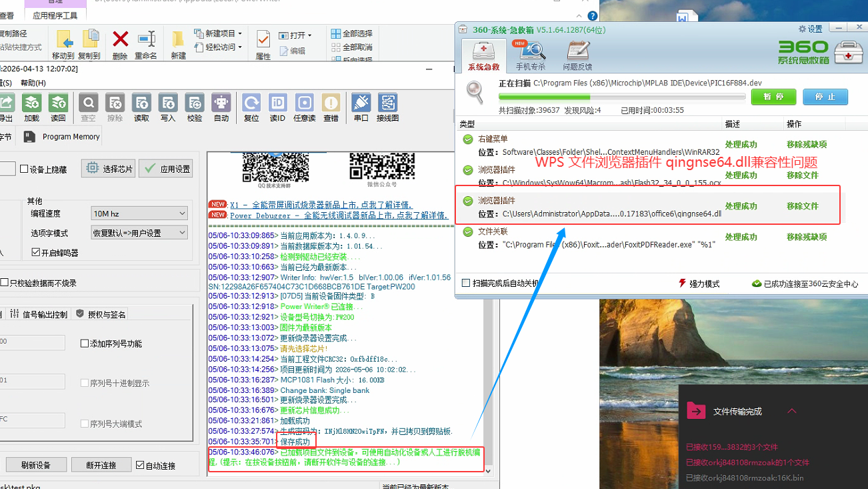Click the 写入 (write) toolbar icon
Image resolution: width=868 pixels, height=489 pixels.
click(168, 103)
